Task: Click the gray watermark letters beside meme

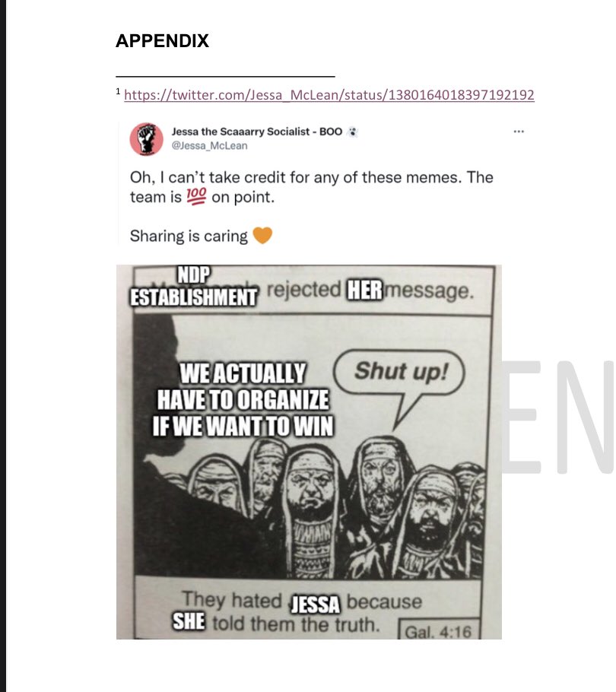Action: pos(558,417)
